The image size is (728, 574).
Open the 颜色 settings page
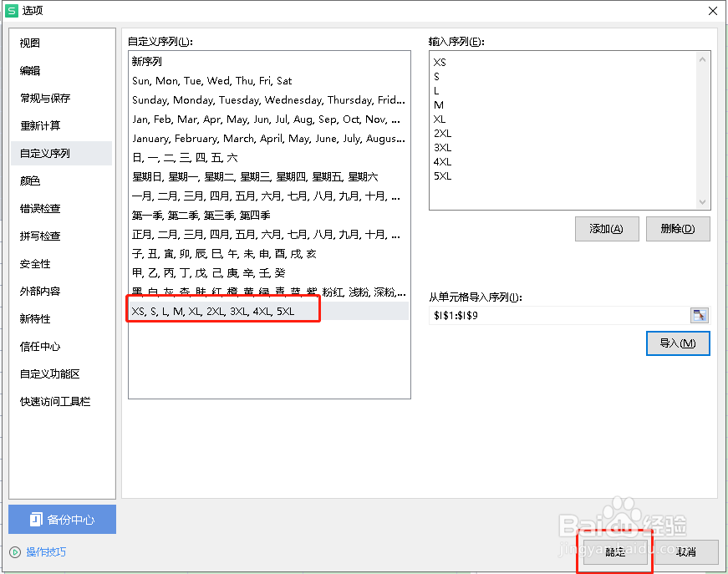(29, 180)
